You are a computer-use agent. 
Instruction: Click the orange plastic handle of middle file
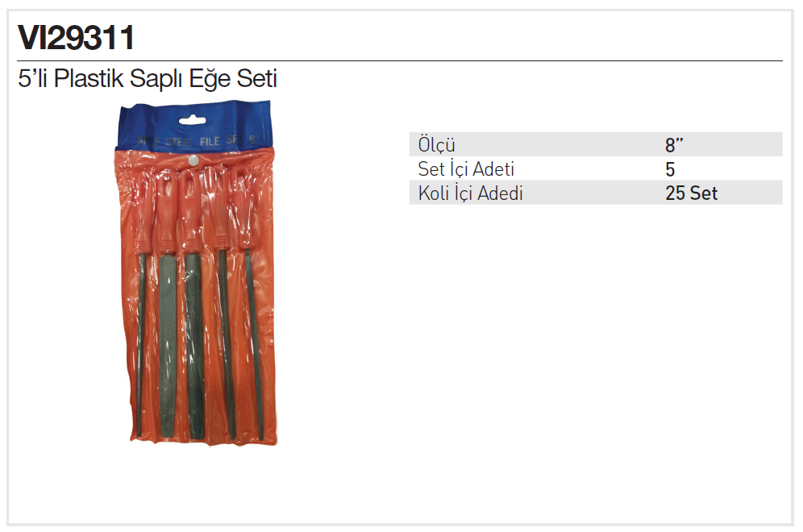tap(191, 210)
